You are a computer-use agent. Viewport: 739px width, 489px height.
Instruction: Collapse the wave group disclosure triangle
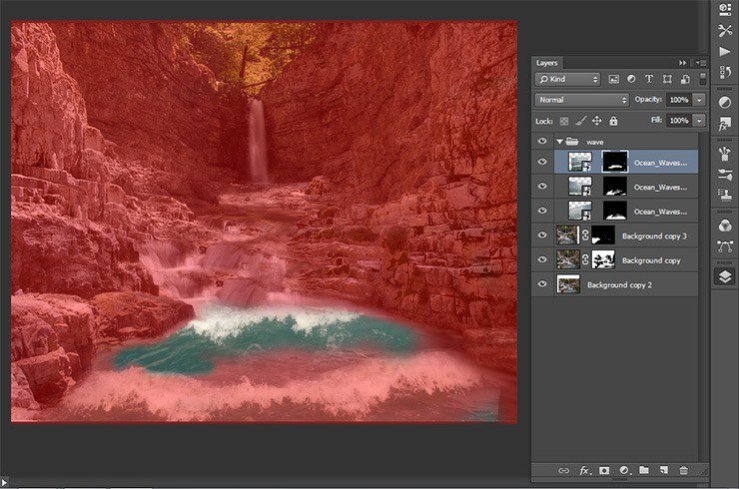pyautogui.click(x=558, y=142)
